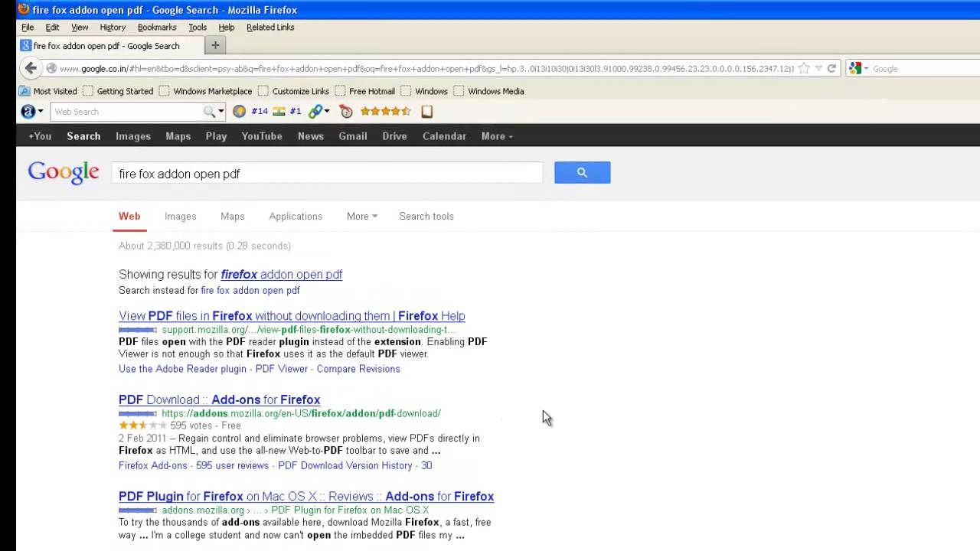Open Search tools options
Screen dimensions: 980x551
point(426,217)
